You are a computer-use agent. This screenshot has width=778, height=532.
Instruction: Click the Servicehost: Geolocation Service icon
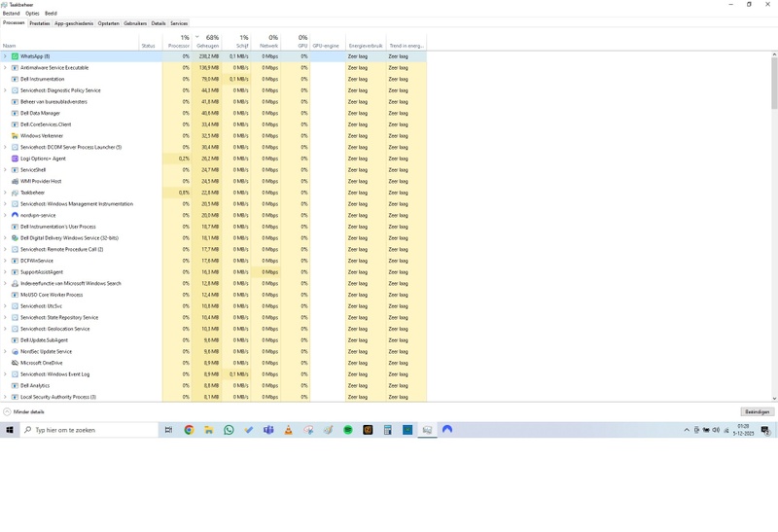(x=15, y=329)
